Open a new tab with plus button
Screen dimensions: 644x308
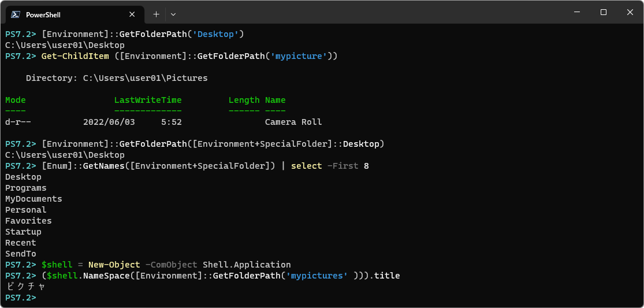point(156,14)
